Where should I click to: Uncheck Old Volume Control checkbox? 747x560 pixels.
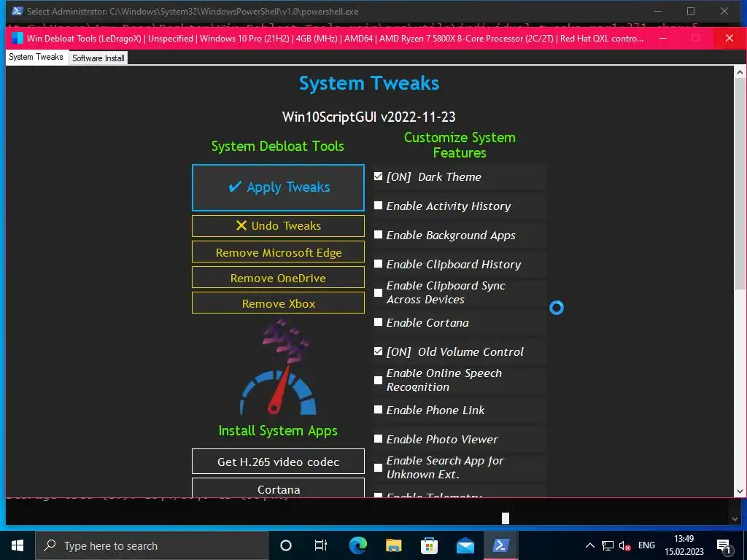click(x=379, y=351)
